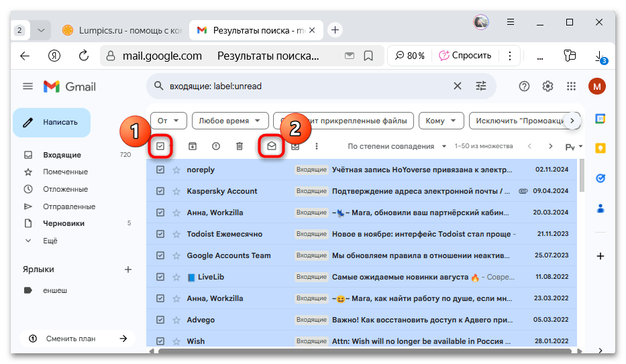
Task: Create new label plus icon next to Ярлыки
Action: tap(127, 269)
